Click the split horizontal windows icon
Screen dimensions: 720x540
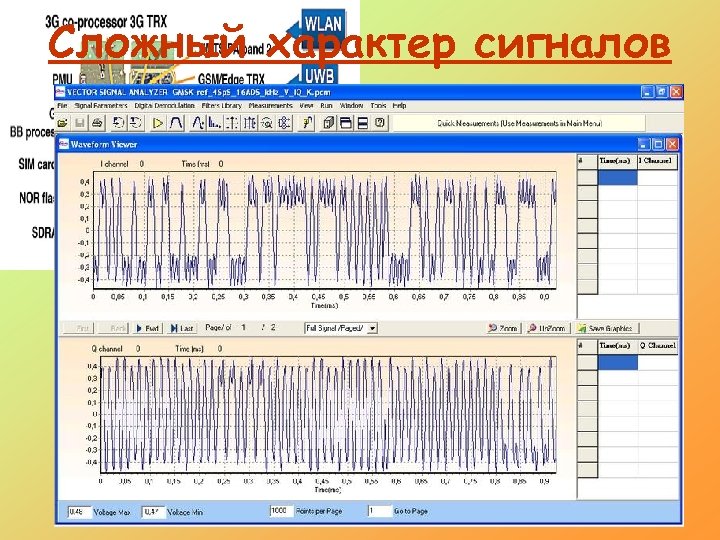coord(363,123)
